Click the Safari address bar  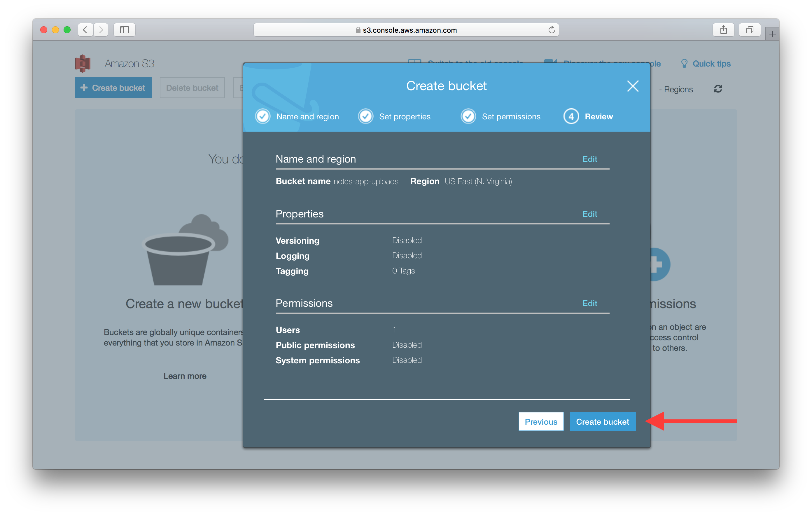406,30
